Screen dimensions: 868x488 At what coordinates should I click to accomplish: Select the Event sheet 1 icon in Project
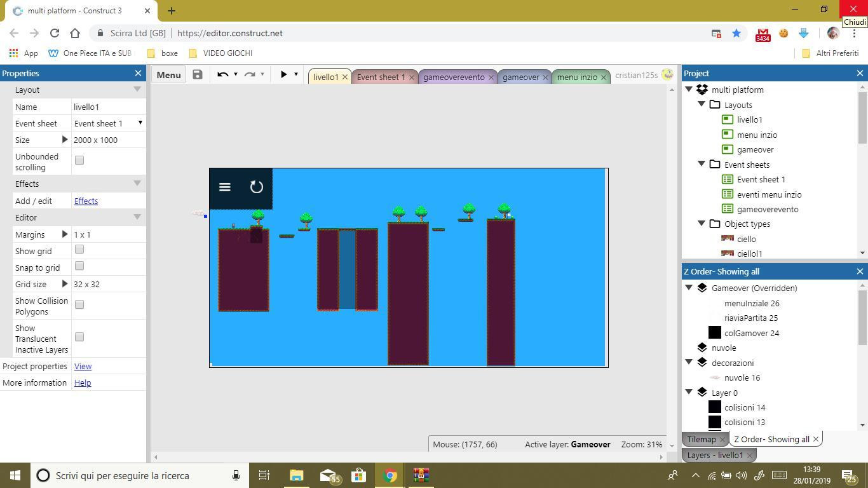[x=728, y=179]
